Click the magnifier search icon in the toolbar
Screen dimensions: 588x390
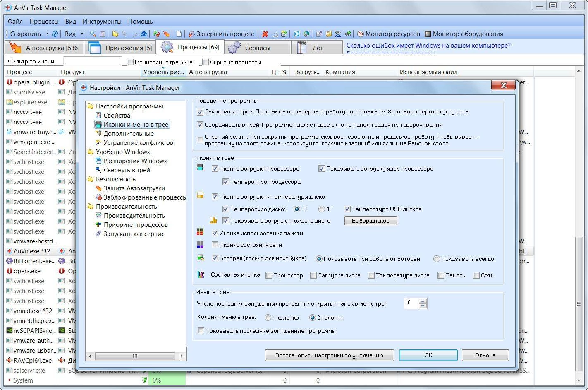coord(93,34)
